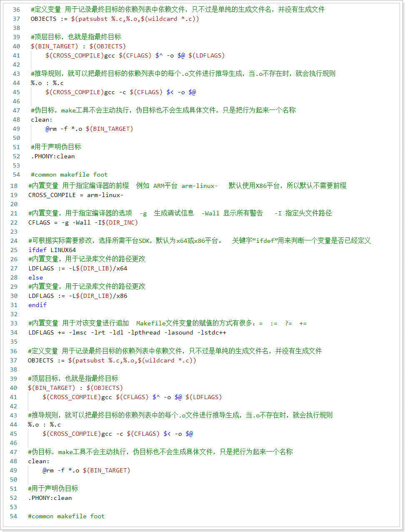Select the '-lasound' linker flag

point(179,332)
